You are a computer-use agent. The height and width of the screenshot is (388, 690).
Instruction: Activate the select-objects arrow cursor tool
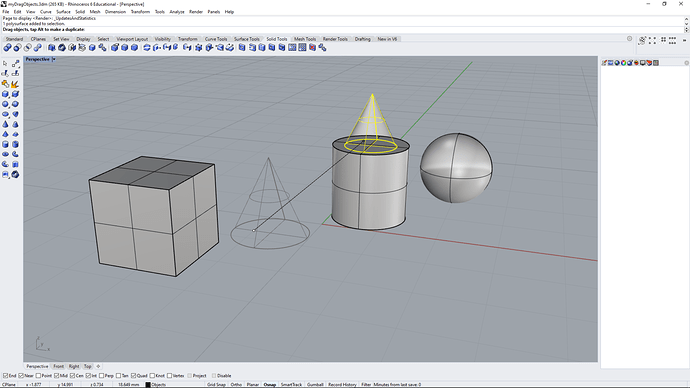pos(5,64)
